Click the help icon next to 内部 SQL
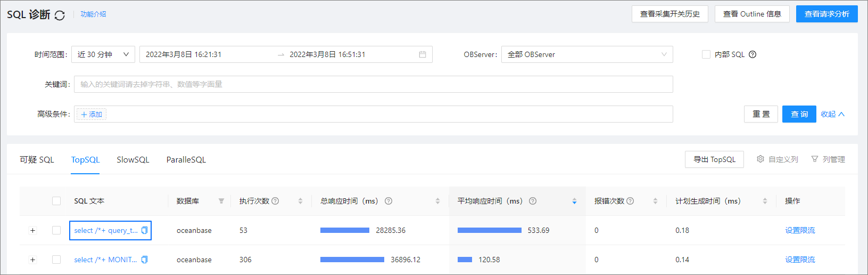 (753, 54)
